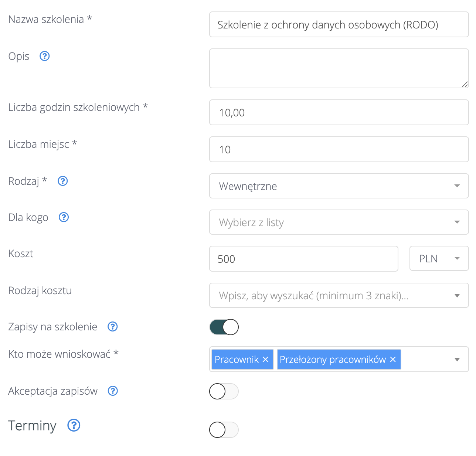Viewport: 476px width, 456px height.
Task: Click the Nazwa szkolenia text field
Action: (339, 25)
